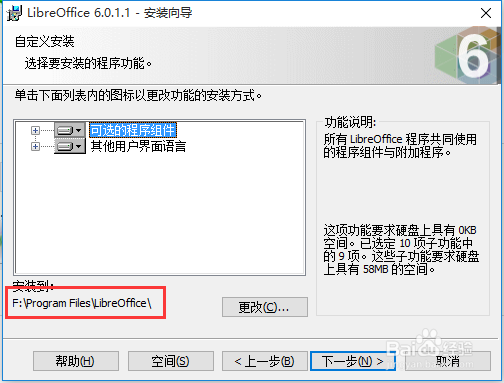Image resolution: width=504 pixels, height=383 pixels.
Task: Click the drive icon beside 其他用户界面语言
Action: click(65, 146)
